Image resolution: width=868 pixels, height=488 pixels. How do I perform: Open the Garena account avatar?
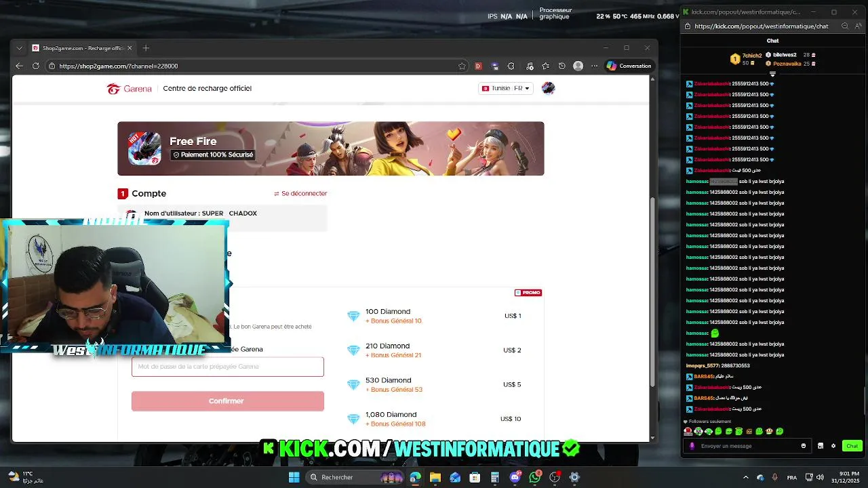tap(549, 88)
